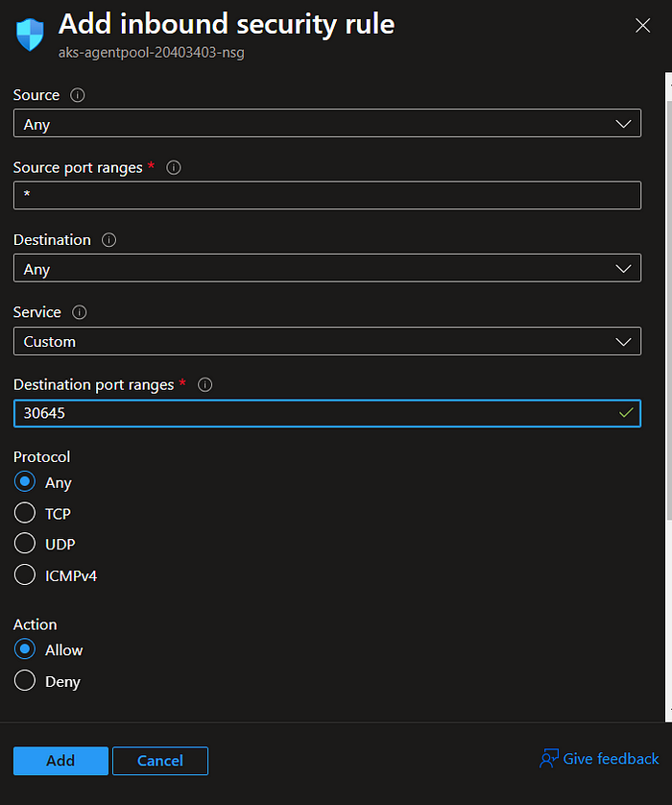Expand the Destination dropdown
The height and width of the screenshot is (805, 672).
point(327,268)
